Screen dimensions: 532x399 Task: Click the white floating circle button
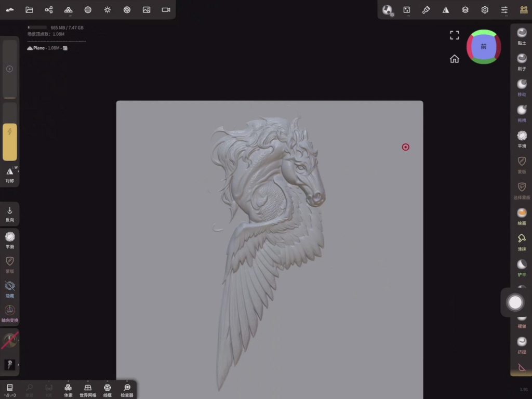point(515,302)
